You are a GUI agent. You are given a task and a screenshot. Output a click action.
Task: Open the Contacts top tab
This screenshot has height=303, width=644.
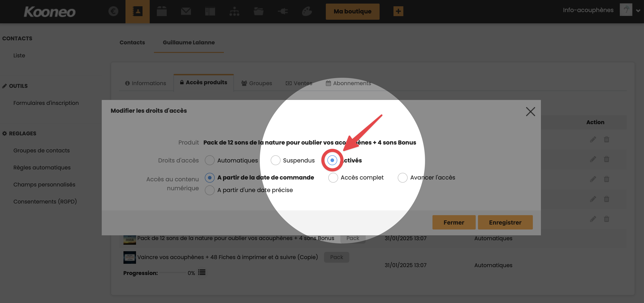(132, 43)
